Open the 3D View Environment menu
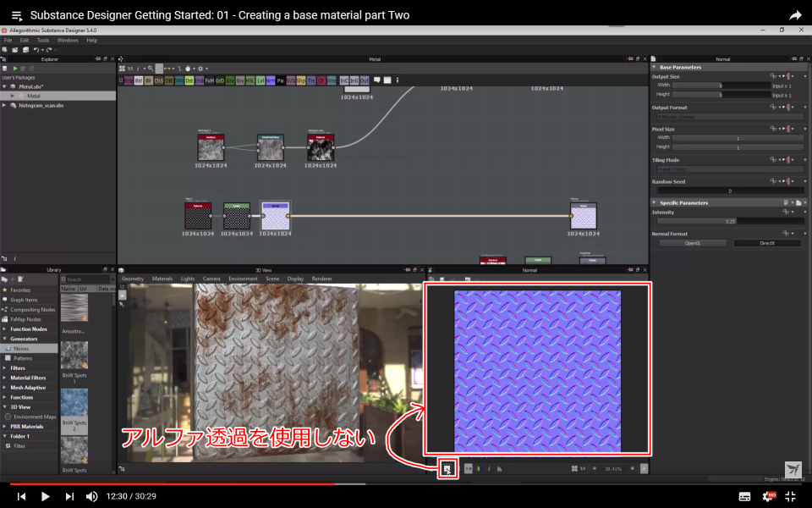This screenshot has height=508, width=812. tap(243, 279)
